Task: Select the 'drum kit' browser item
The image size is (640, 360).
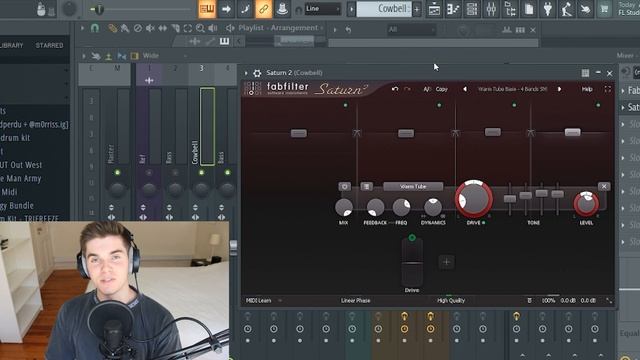Action: [x=15, y=138]
